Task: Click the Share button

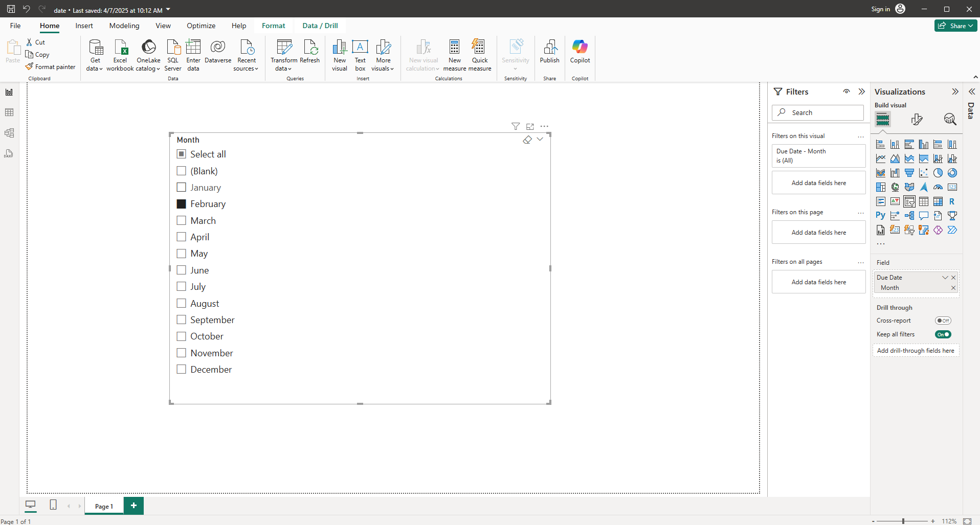Action: pos(955,26)
